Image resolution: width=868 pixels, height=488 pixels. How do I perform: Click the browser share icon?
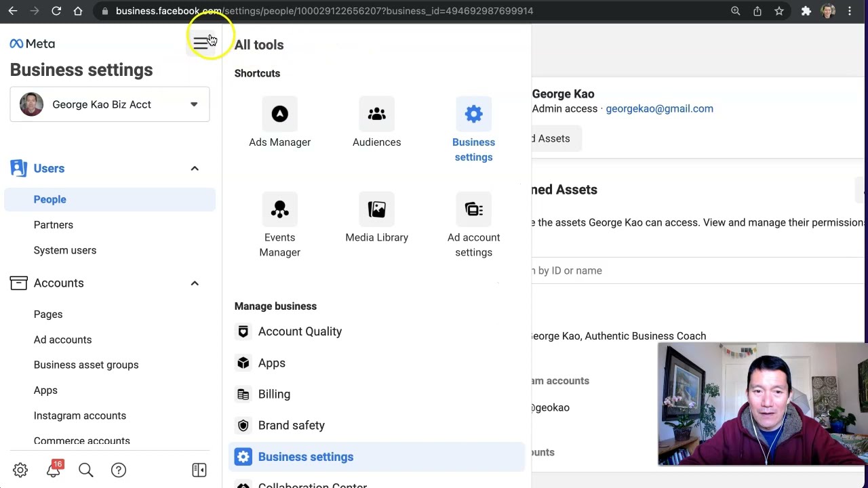757,11
